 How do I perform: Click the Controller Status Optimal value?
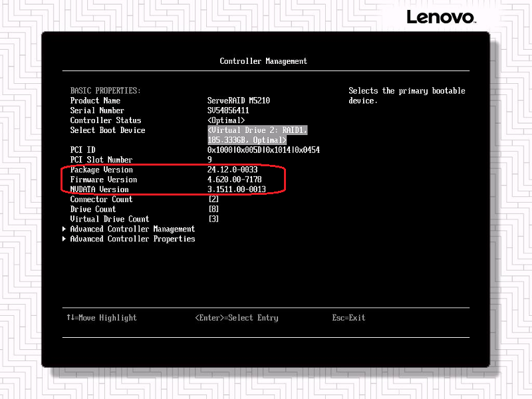tap(230, 120)
